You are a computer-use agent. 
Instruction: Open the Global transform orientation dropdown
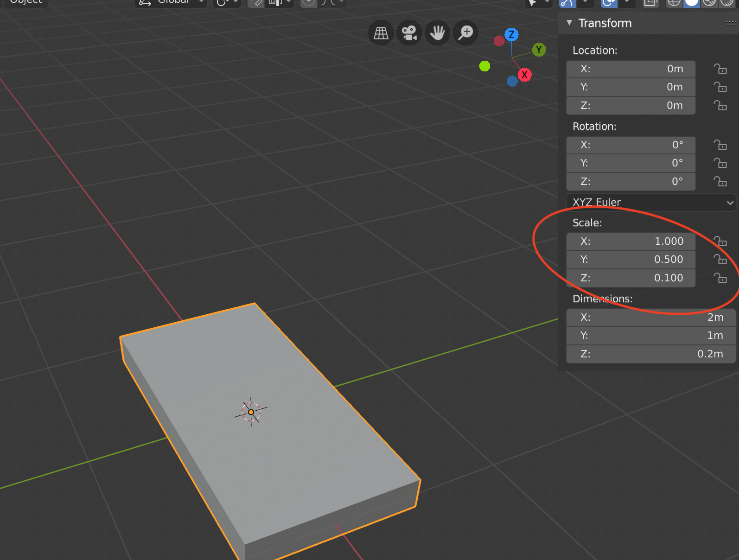pos(172,2)
